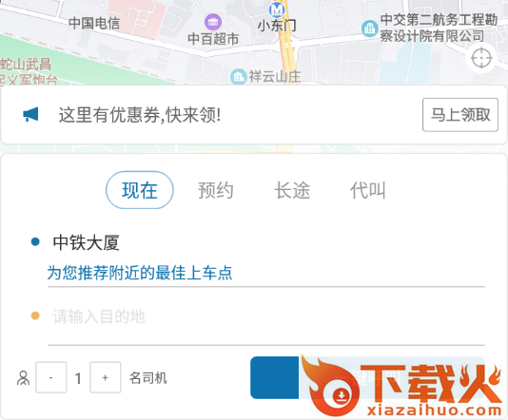Click the 中国电信 map label
Image resolution: width=508 pixels, height=420 pixels.
94,24
